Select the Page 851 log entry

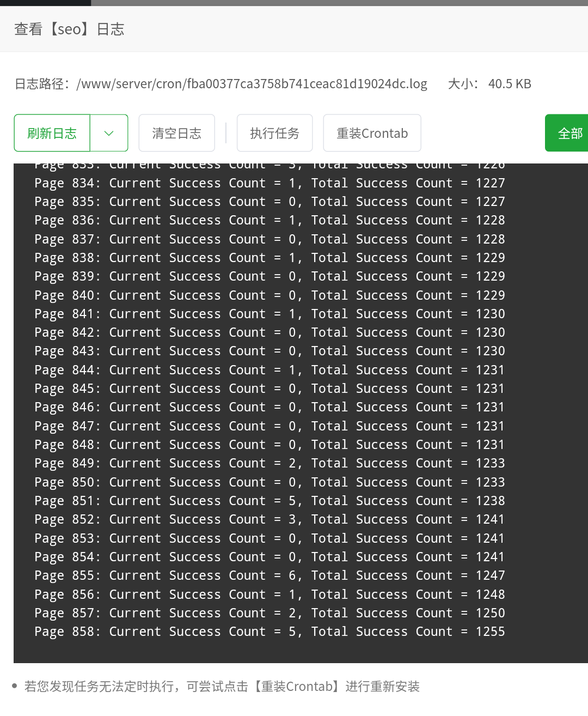pyautogui.click(x=269, y=501)
